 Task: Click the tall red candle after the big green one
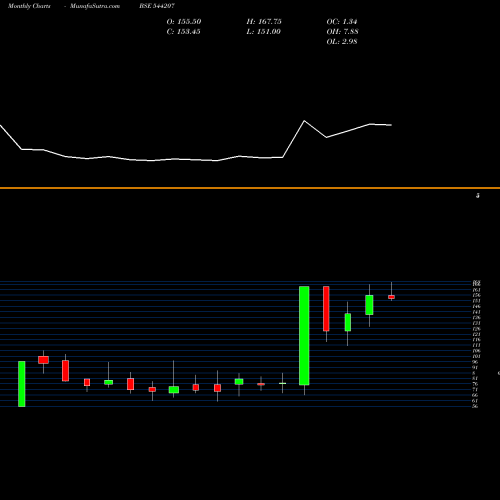tap(326, 309)
